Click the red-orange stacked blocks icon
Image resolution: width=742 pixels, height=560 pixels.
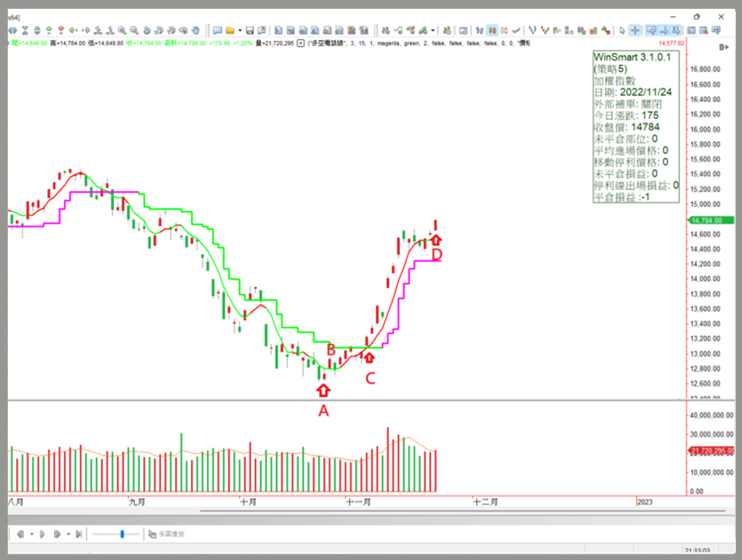593,31
